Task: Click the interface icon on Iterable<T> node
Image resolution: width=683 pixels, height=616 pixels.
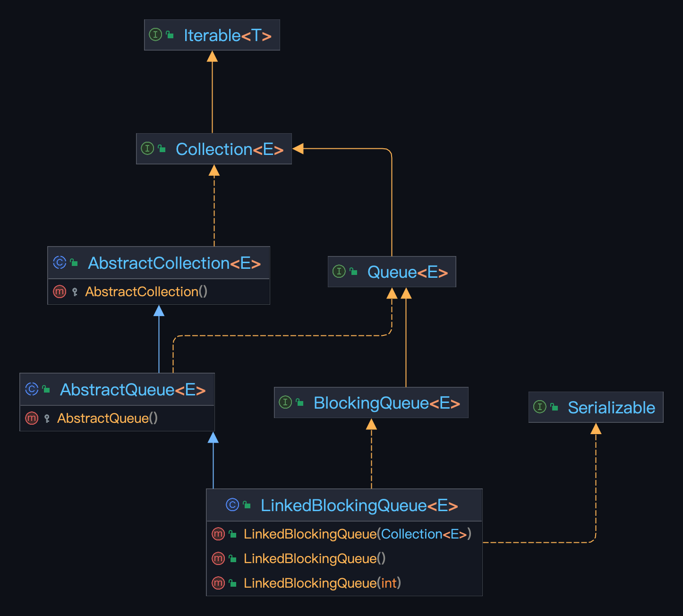Action: (156, 34)
